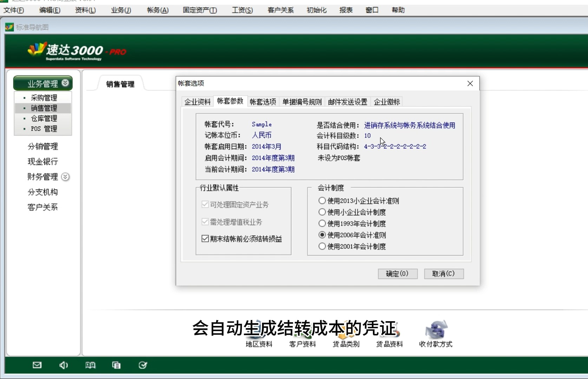Open 分支机构 in the sidebar
The height and width of the screenshot is (379, 588).
click(43, 192)
